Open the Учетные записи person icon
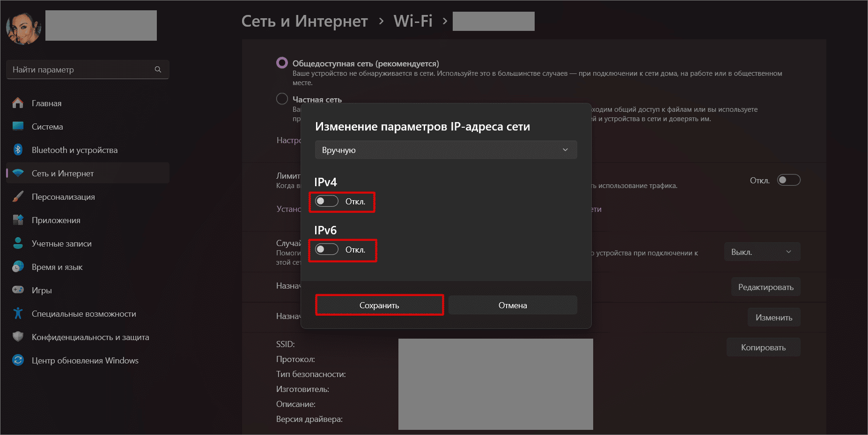868x435 pixels. (x=18, y=243)
